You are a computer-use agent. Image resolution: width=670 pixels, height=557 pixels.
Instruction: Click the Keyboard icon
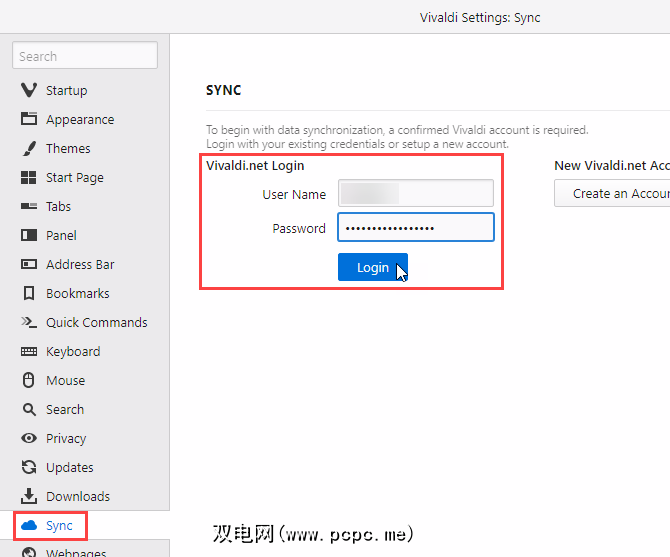point(29,351)
